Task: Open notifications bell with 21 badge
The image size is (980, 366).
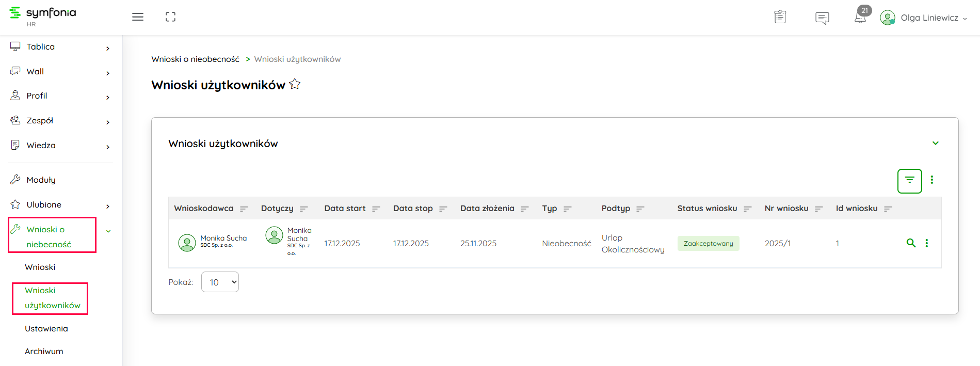Action: point(860,17)
